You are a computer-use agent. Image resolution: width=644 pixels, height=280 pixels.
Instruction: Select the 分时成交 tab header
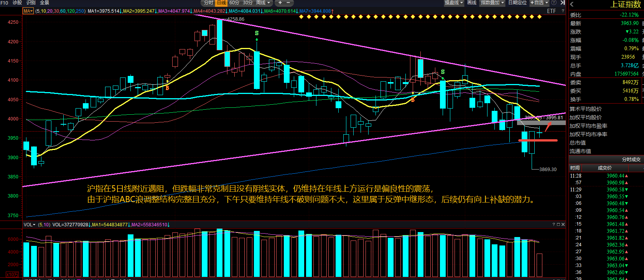pyautogui.click(x=631, y=160)
